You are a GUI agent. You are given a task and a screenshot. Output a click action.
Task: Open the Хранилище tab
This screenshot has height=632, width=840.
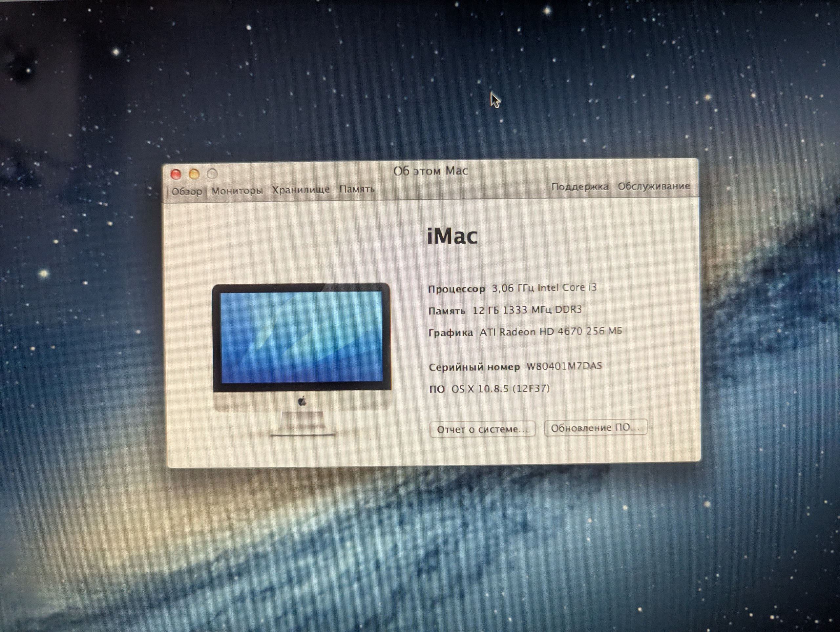301,190
